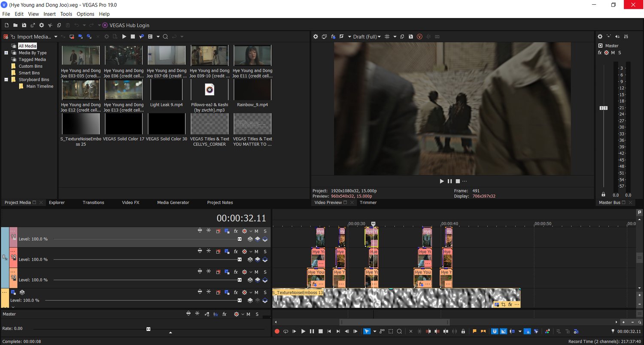This screenshot has width=644, height=345.
Task: Pause the video preview under the preview image
Action: pos(450,181)
